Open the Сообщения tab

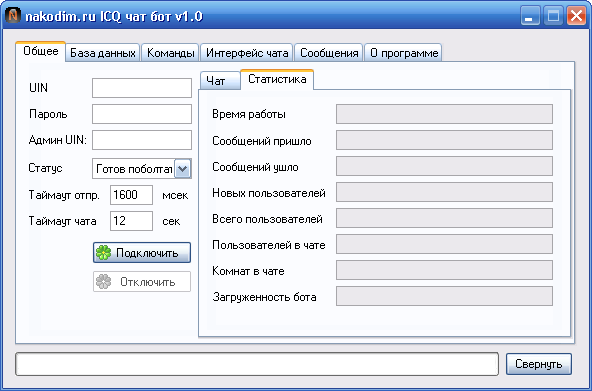329,53
